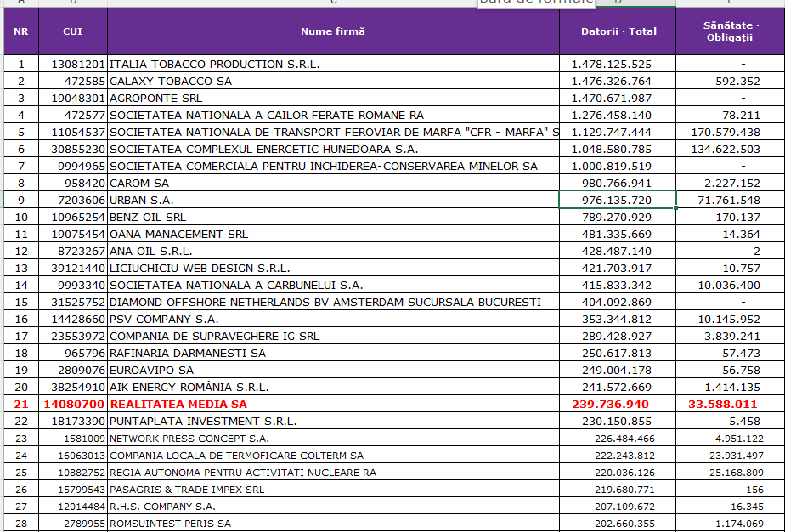Click the CAROM SA name cell
The height and width of the screenshot is (532, 785).
[x=139, y=183]
